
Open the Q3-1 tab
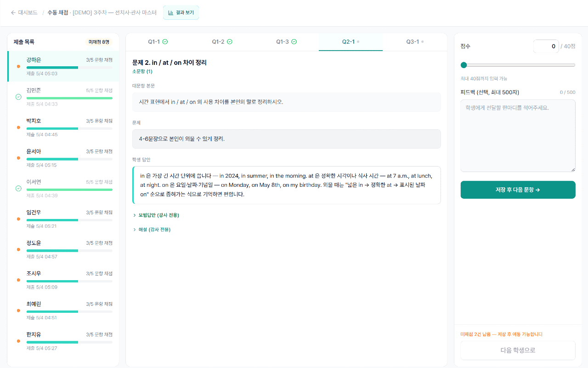click(415, 42)
